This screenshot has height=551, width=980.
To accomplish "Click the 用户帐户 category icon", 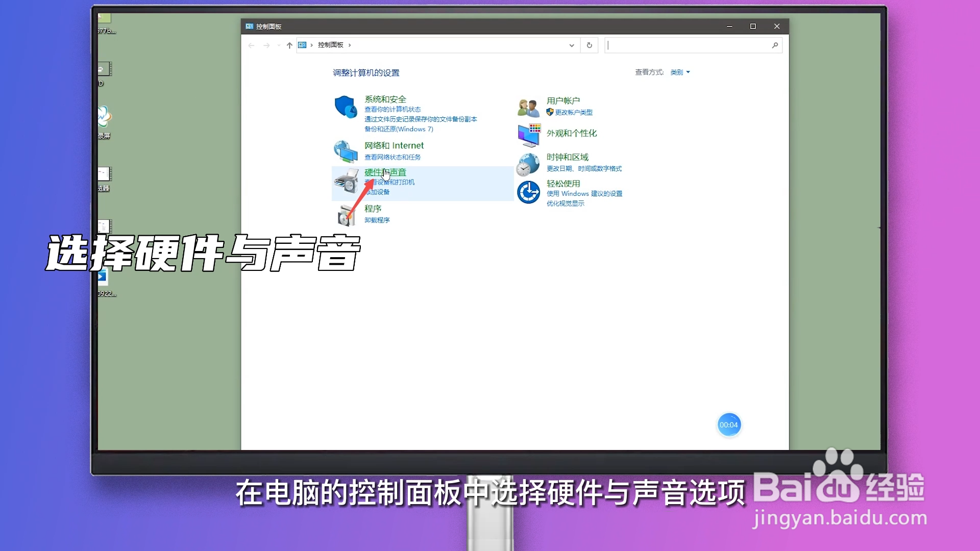I will [x=528, y=106].
